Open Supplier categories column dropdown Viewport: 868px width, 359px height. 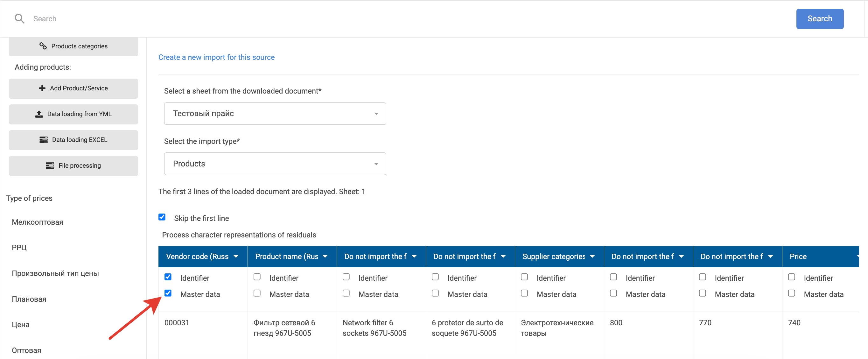592,257
